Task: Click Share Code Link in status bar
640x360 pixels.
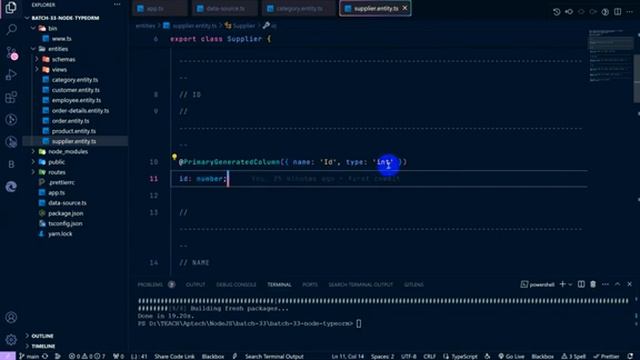Action: point(174,356)
